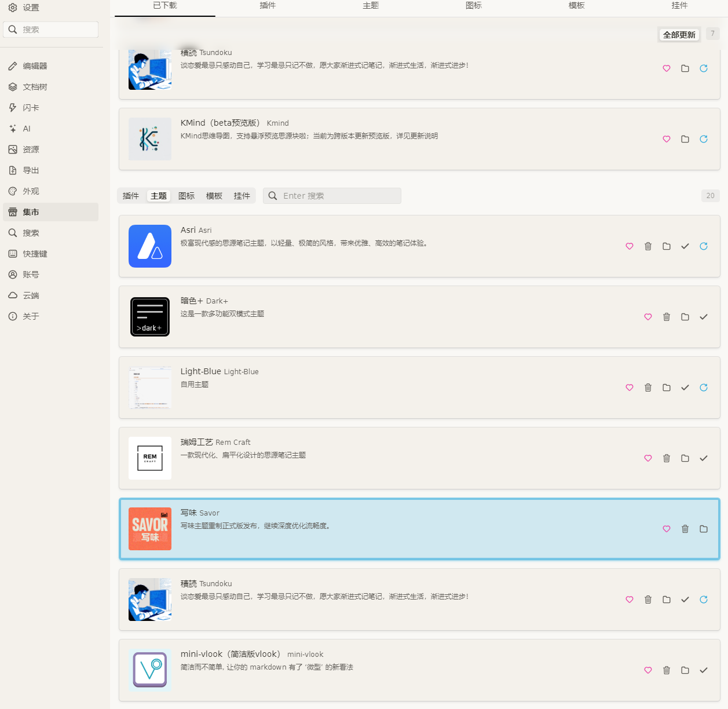The image size is (728, 709).
Task: Delete the mini-vlook theme
Action: pos(667,670)
